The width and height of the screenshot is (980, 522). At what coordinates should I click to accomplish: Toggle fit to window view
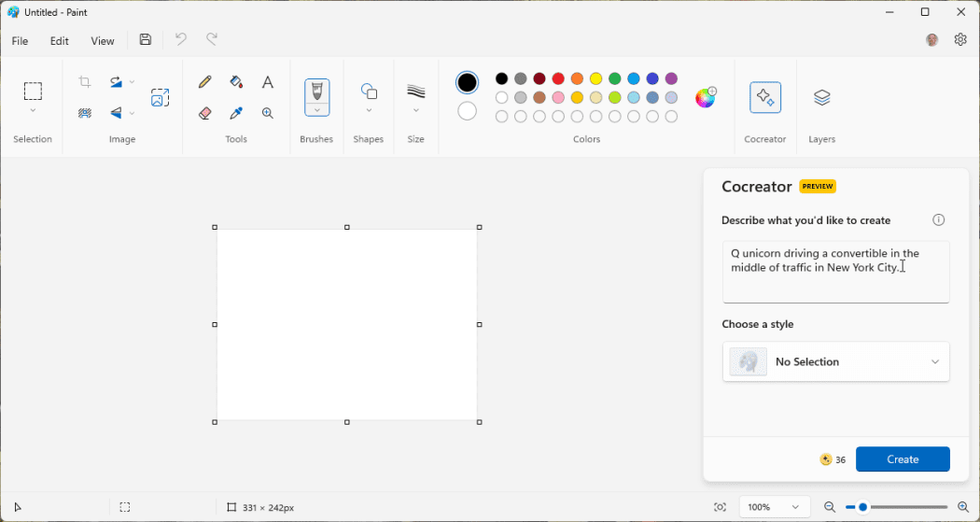[x=720, y=507]
